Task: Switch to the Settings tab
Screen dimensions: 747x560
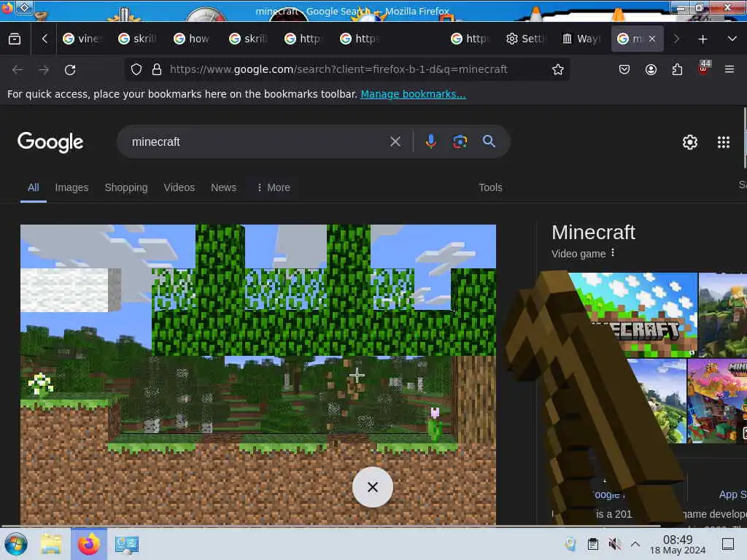Action: tap(525, 39)
